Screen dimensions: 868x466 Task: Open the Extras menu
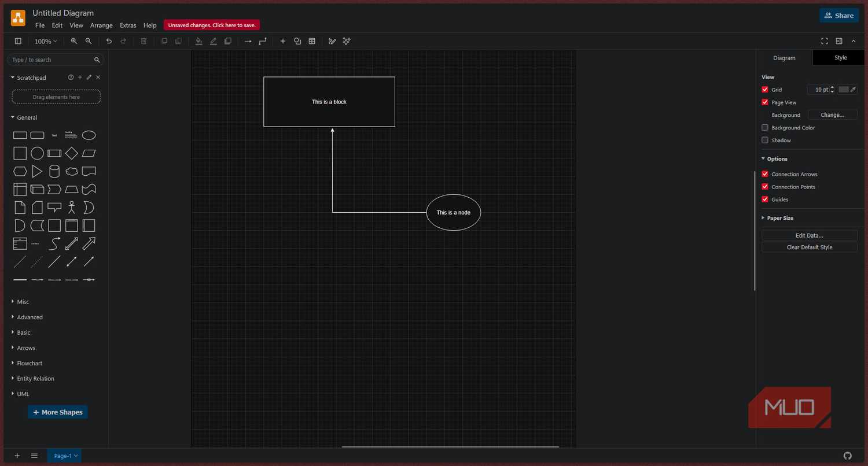click(128, 25)
